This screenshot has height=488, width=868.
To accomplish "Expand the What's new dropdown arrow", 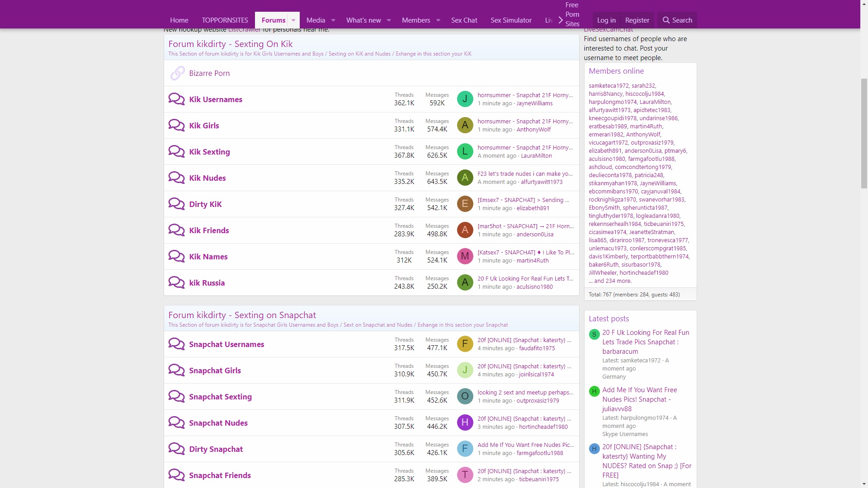I will 389,20.
